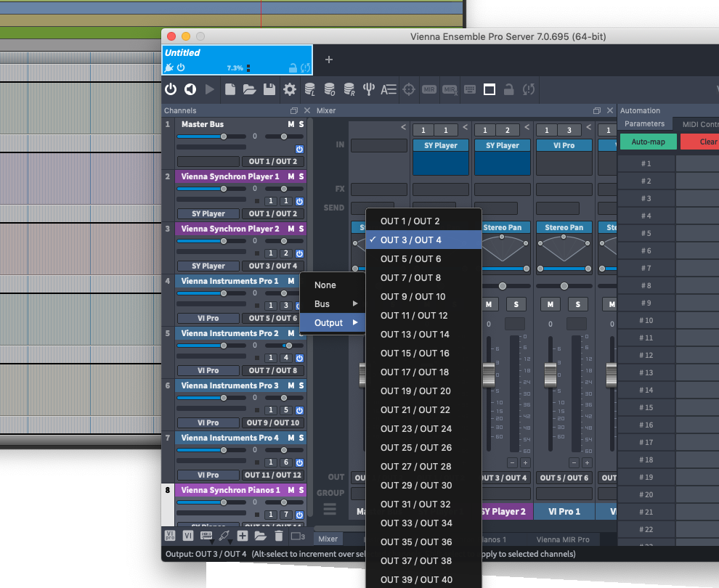Click the panic speaker icon in toolbar

click(190, 89)
